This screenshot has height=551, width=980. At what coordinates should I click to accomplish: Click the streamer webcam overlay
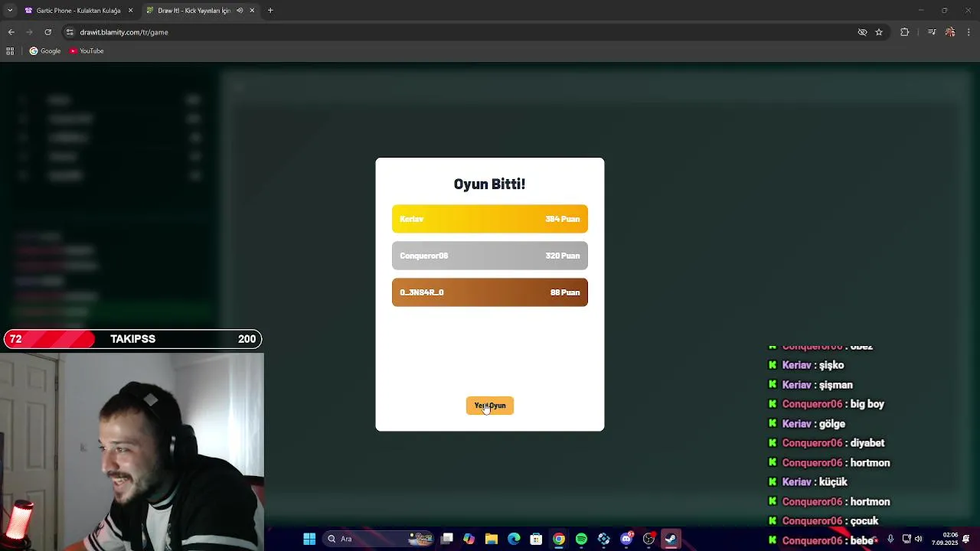(x=132, y=452)
